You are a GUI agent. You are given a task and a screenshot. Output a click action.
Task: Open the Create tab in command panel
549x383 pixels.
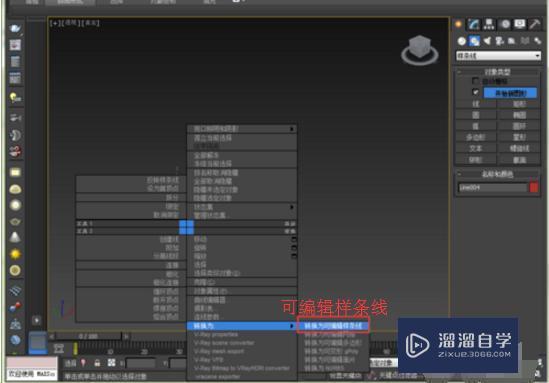point(458,24)
